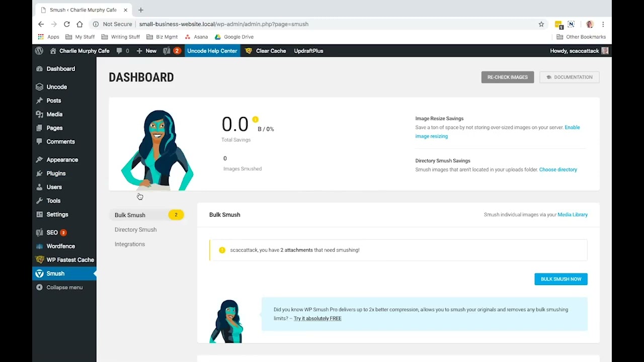644x362 pixels.
Task: Open Appearance in the sidebar
Action: pyautogui.click(x=64, y=160)
